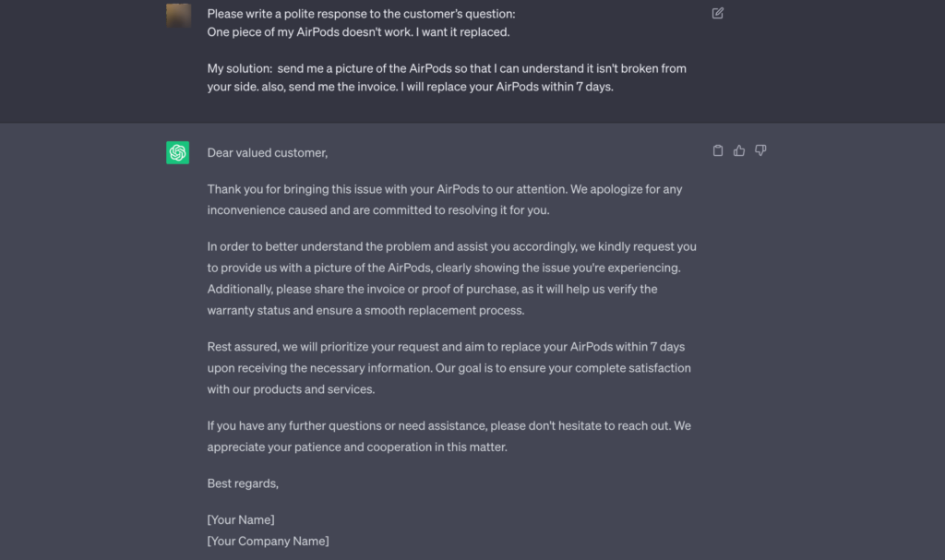Click the user profile avatar
Screen dimensions: 945x560
click(178, 15)
